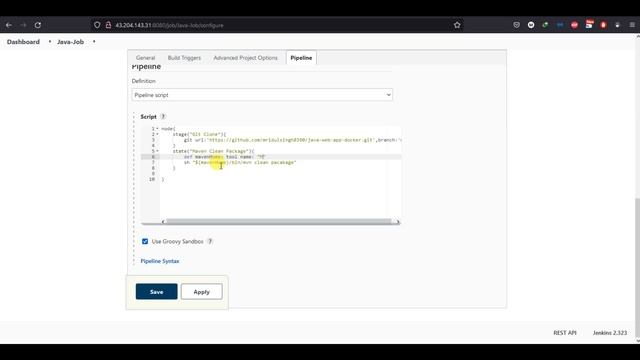Open the Pipeline Syntax link
The height and width of the screenshot is (360, 640).
pos(160,261)
